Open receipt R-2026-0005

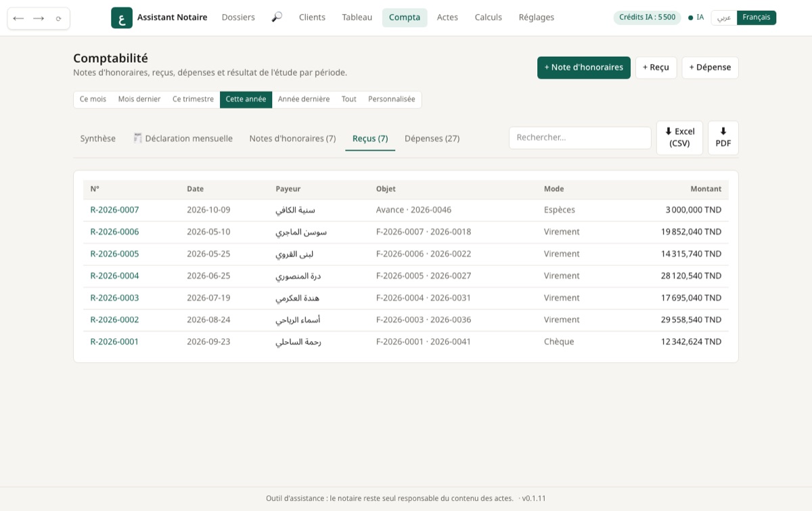(x=114, y=254)
